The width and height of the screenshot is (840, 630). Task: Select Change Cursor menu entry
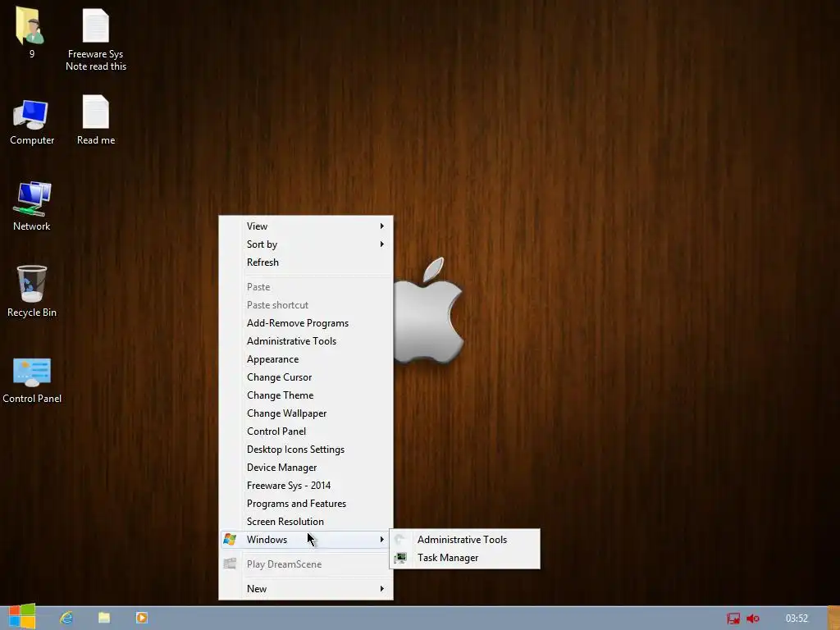click(306, 377)
